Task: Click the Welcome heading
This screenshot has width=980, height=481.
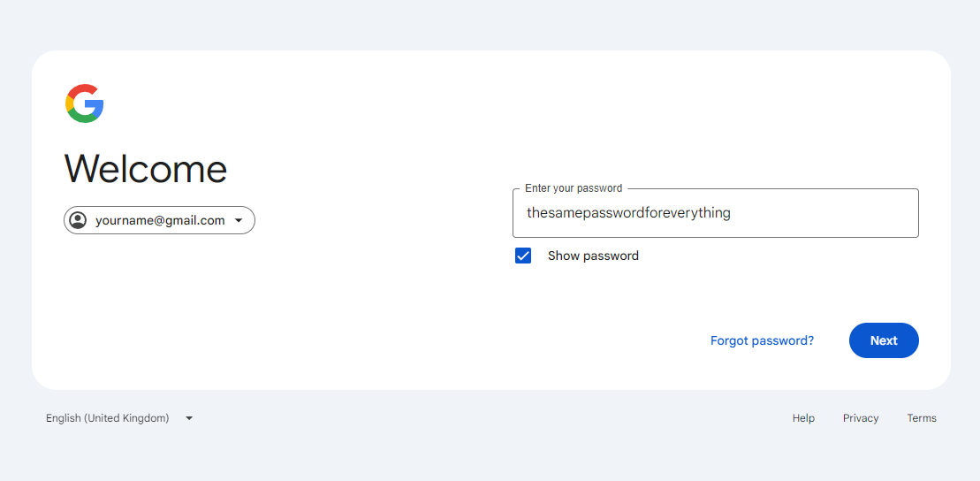Action: [x=146, y=169]
